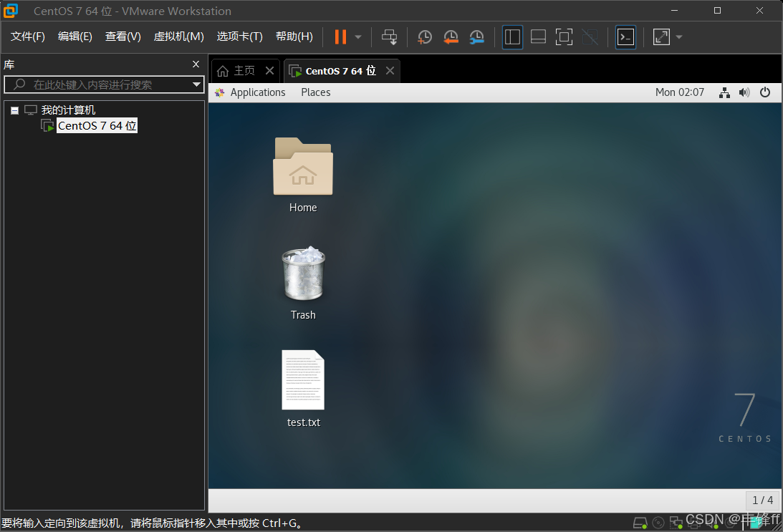Viewport: 783px width, 532px height.
Task: Open the library search dropdown arrow
Action: [197, 84]
